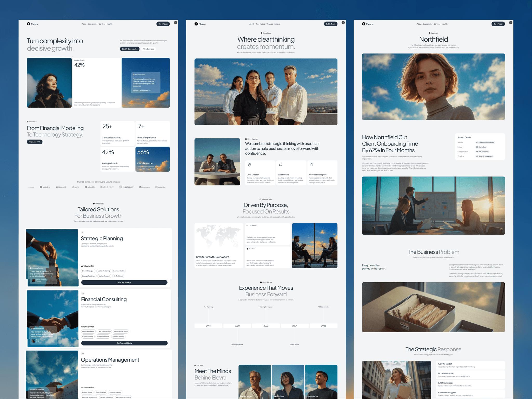Click the round pencil icon on the home page
The height and width of the screenshot is (399, 532).
pos(176,23)
